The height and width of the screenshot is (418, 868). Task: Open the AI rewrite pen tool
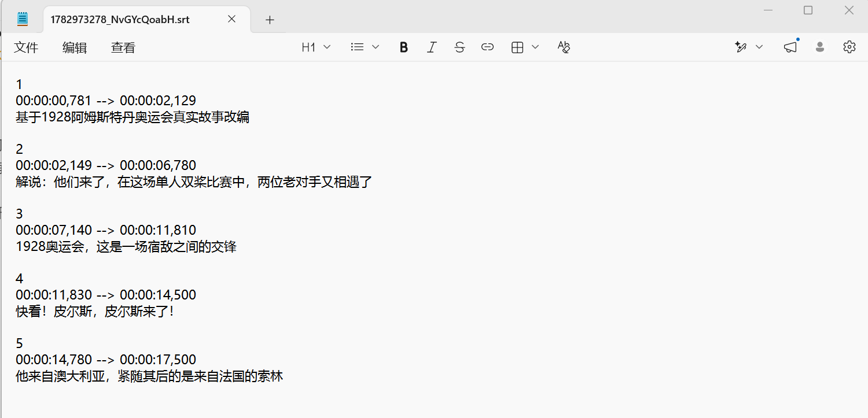tap(741, 47)
